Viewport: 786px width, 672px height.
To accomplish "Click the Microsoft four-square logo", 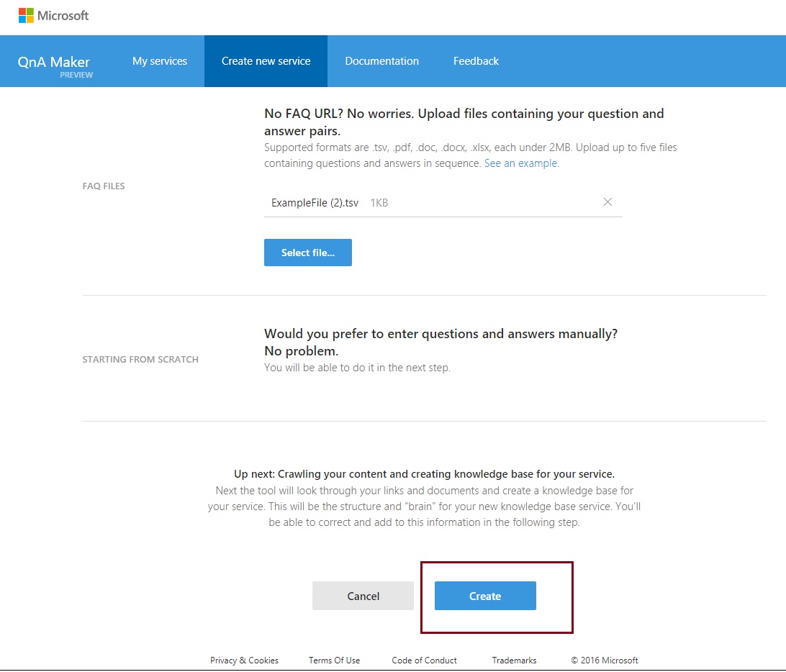I will pos(27,14).
